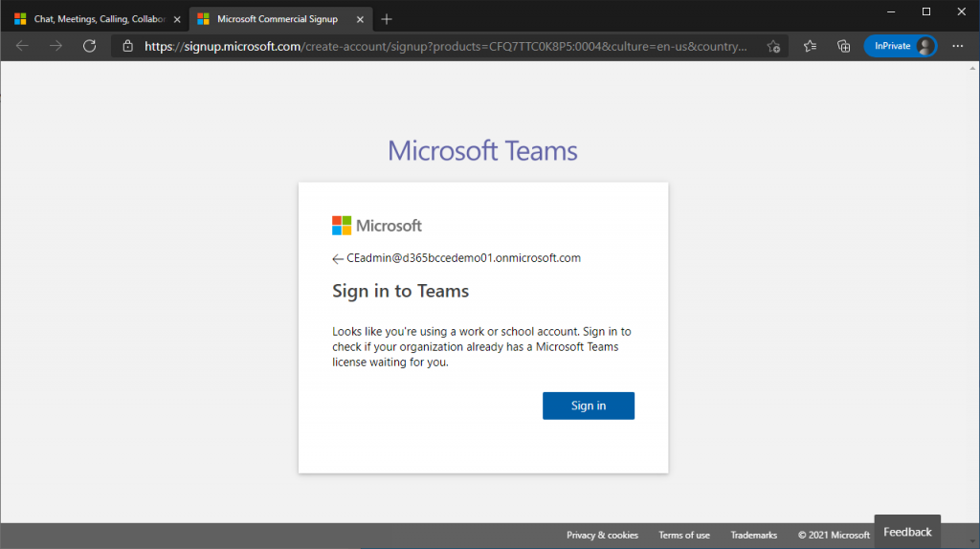Image resolution: width=980 pixels, height=549 pixels.
Task: Click the blue Sign in button
Action: (589, 406)
